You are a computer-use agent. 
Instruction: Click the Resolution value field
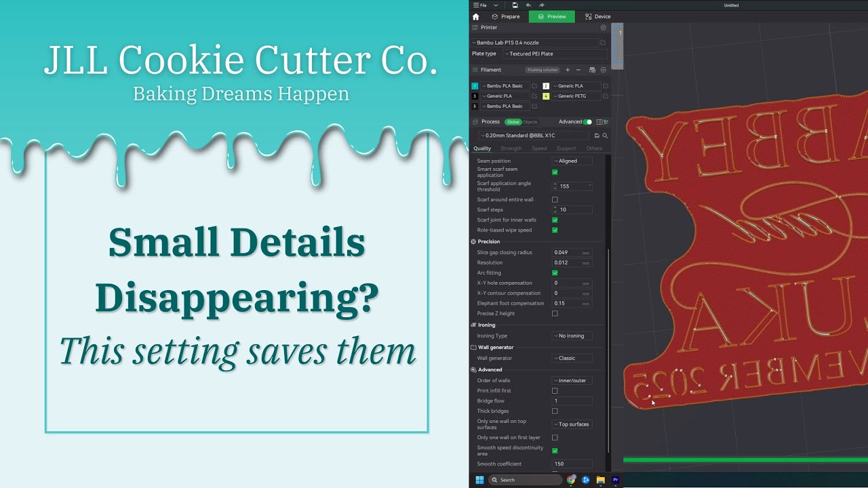[572, 263]
